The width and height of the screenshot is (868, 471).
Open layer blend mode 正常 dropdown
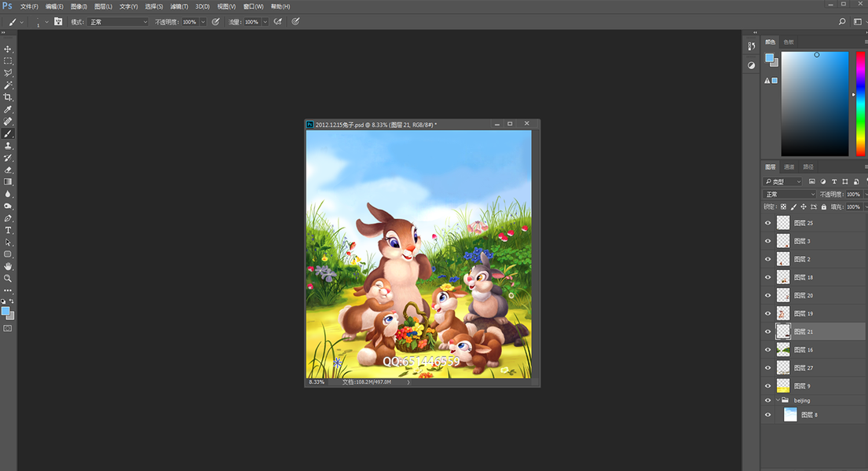coord(790,194)
